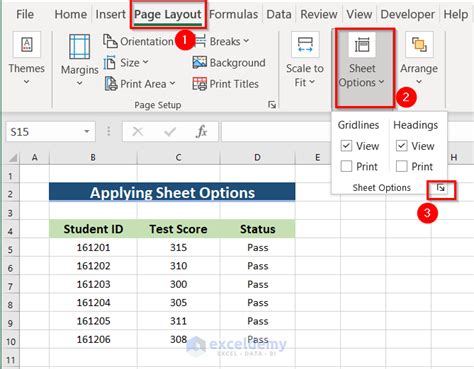Select the Test Score 315 cell
Image resolution: width=474 pixels, height=369 pixels.
178,247
